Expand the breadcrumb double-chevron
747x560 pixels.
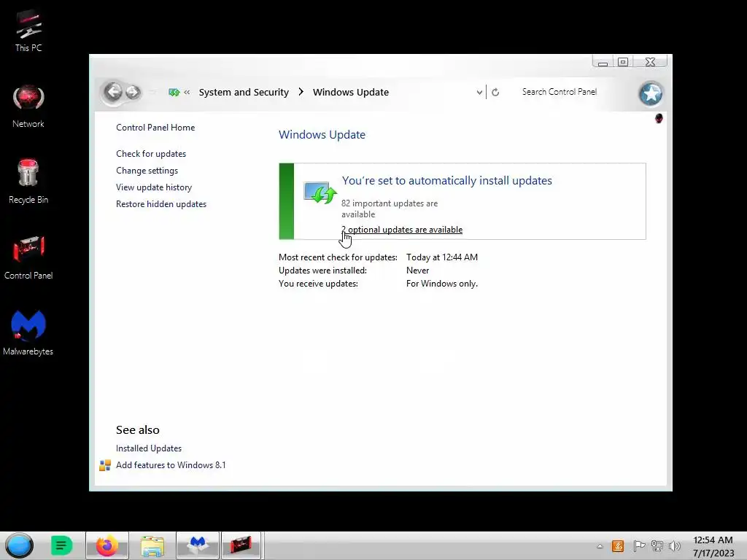coord(187,93)
